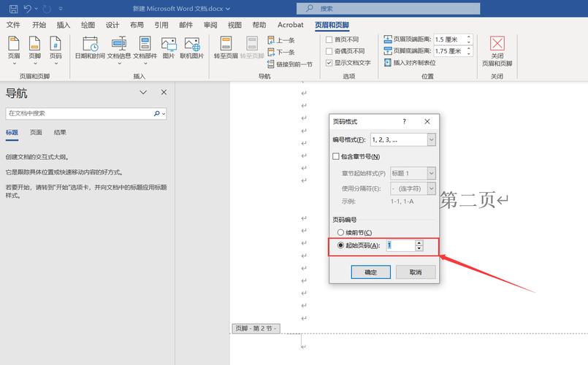Click the Undo arrow icon
Screen dimensions: 588x365
point(27,8)
